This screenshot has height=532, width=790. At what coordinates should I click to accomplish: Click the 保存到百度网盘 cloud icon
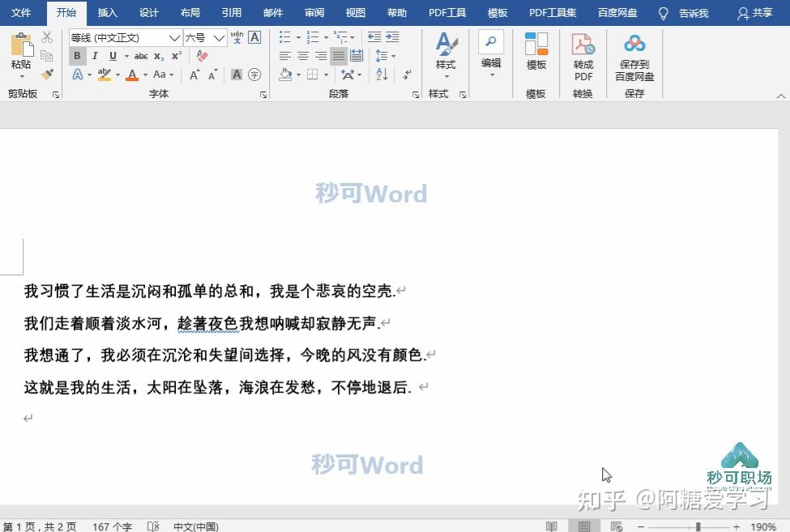click(x=634, y=44)
